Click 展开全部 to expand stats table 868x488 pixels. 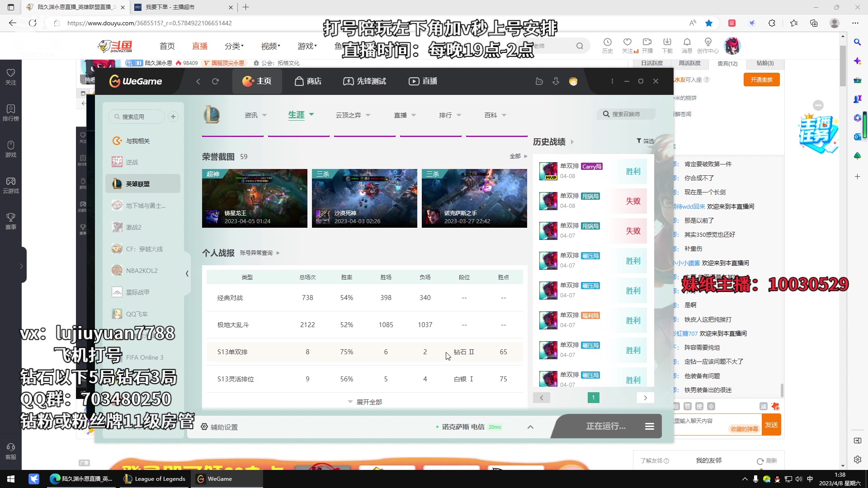coord(365,402)
